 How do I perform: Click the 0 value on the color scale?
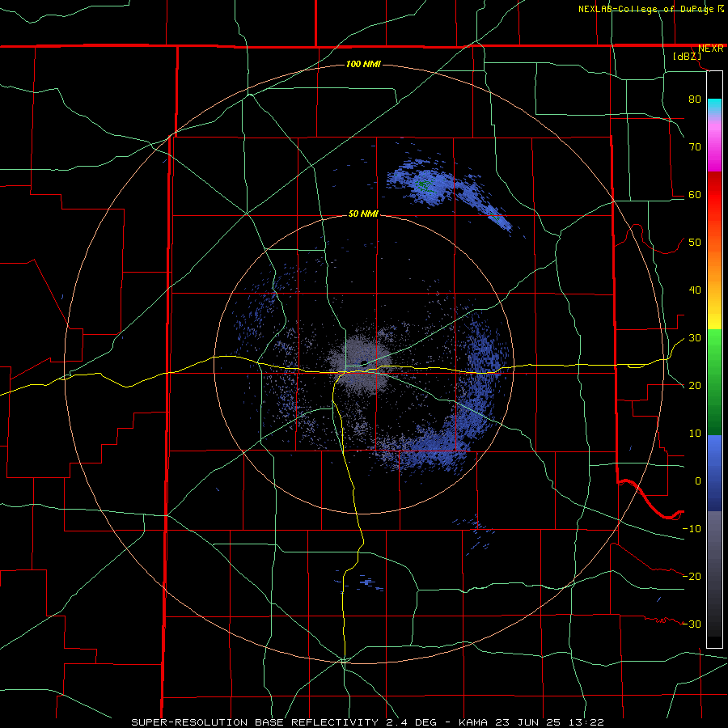tap(698, 481)
